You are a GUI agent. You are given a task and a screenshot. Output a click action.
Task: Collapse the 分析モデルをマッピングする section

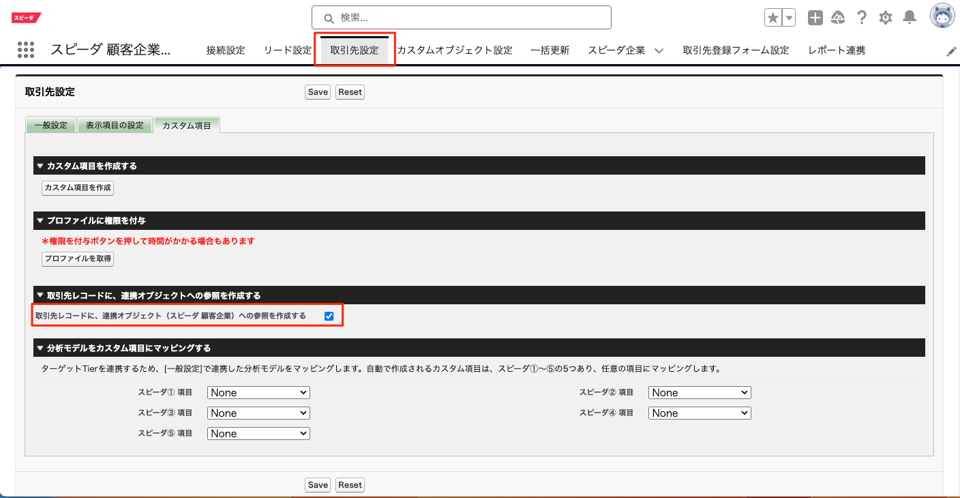pos(40,348)
